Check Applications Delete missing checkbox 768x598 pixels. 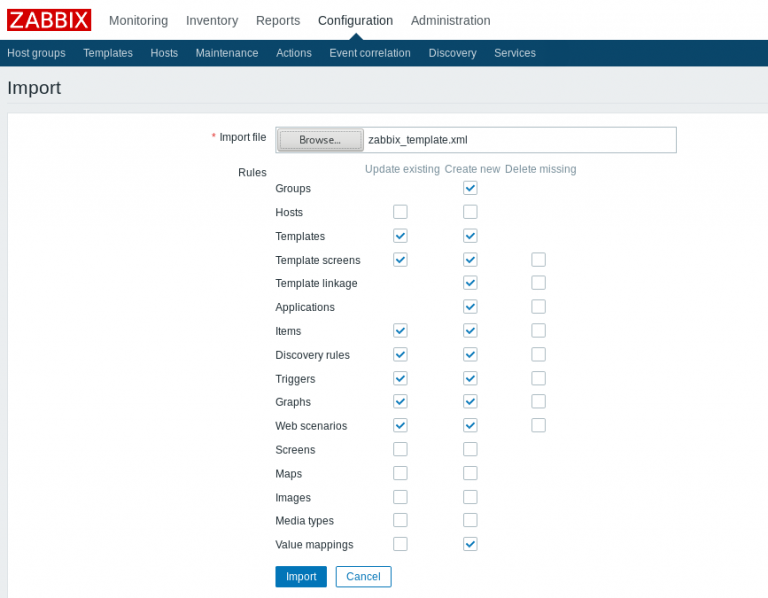(538, 307)
